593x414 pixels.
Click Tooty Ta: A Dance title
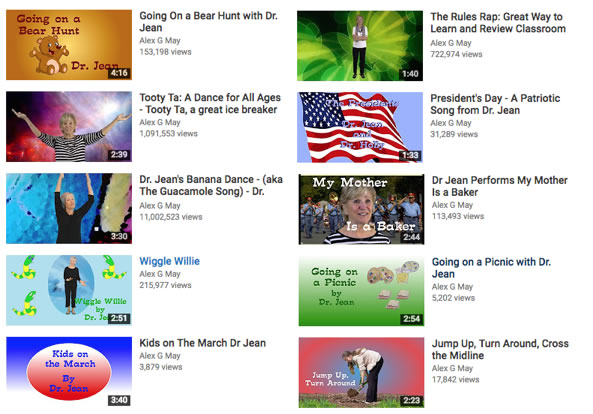(x=210, y=104)
